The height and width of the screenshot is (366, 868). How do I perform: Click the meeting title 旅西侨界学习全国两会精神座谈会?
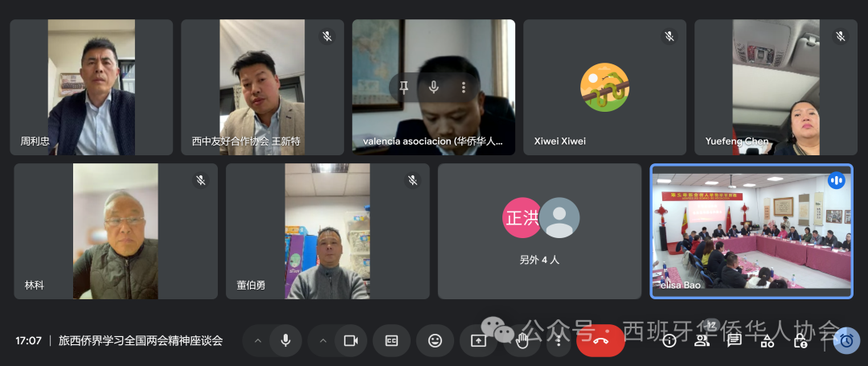pyautogui.click(x=141, y=340)
